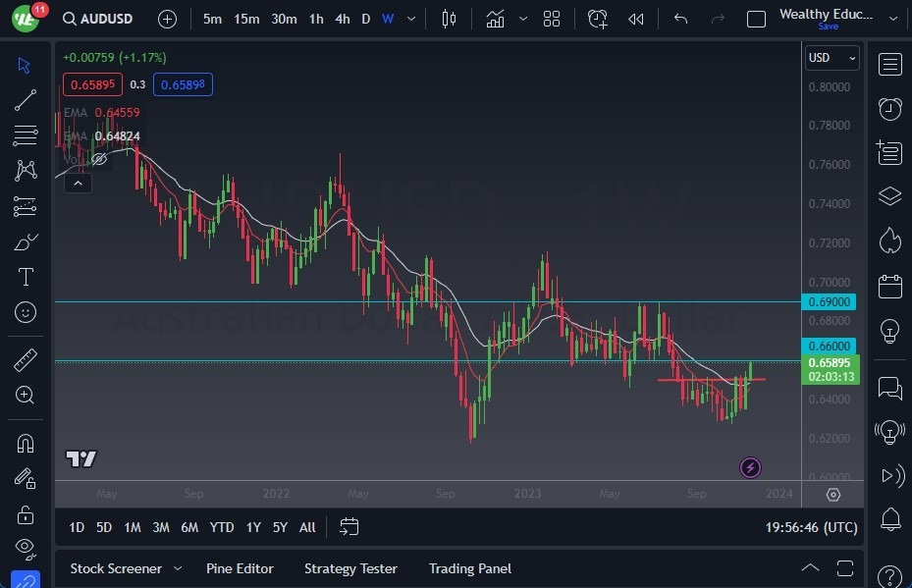Select the trend line drawing tool

[x=25, y=100]
